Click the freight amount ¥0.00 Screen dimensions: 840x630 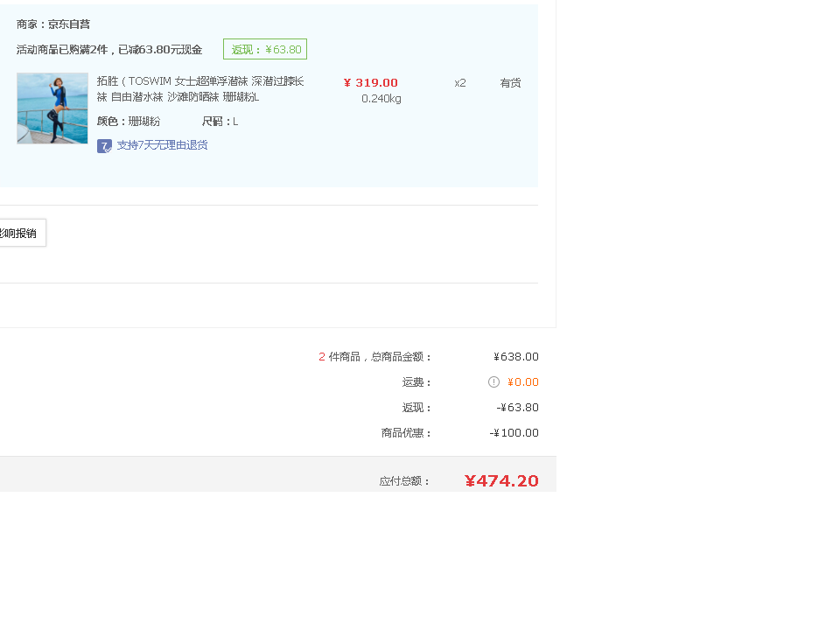click(523, 382)
